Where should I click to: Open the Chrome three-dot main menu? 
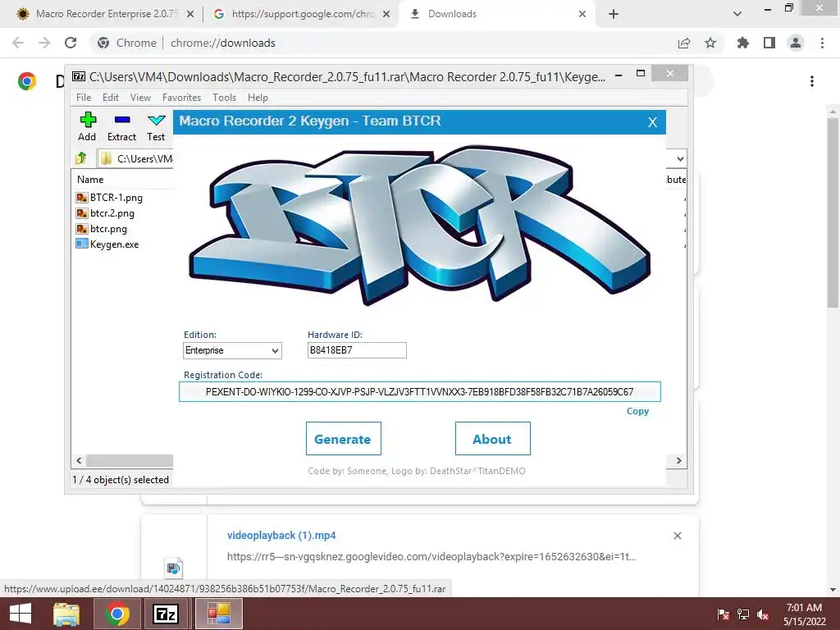click(822, 43)
